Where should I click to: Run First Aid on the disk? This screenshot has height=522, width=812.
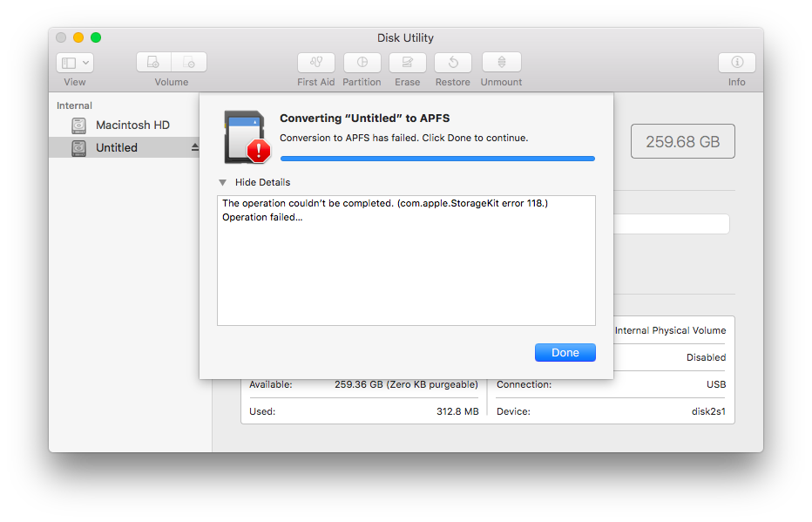coord(315,62)
